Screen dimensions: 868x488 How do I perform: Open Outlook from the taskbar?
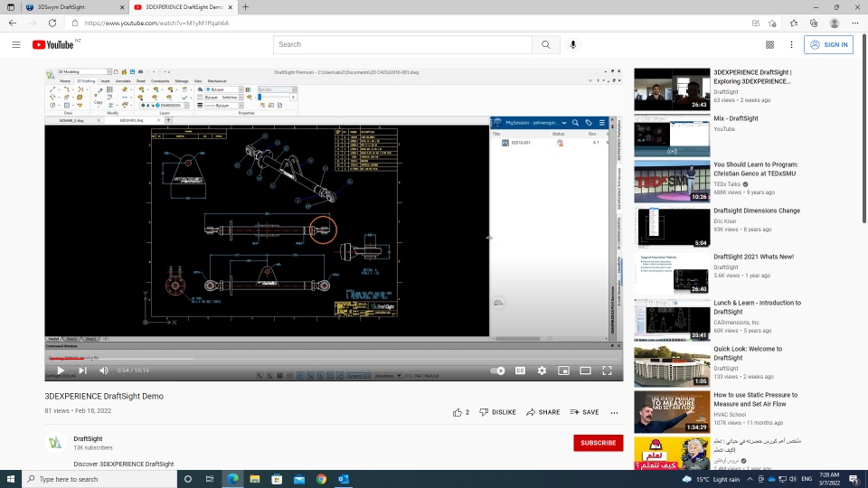pos(344,479)
